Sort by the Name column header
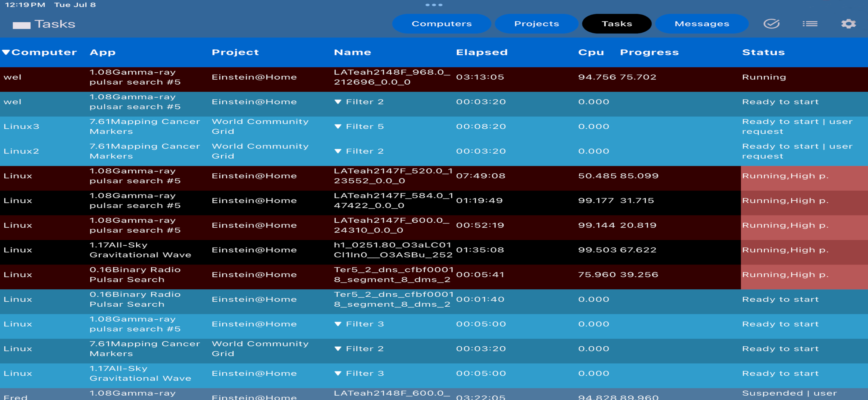Image resolution: width=868 pixels, height=400 pixels. click(352, 52)
